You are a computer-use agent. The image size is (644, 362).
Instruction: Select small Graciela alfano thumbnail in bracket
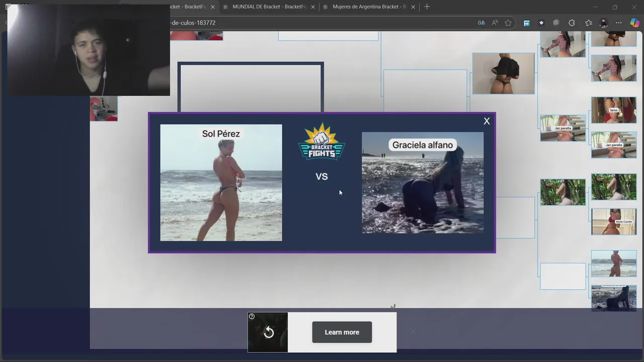pyautogui.click(x=613, y=298)
